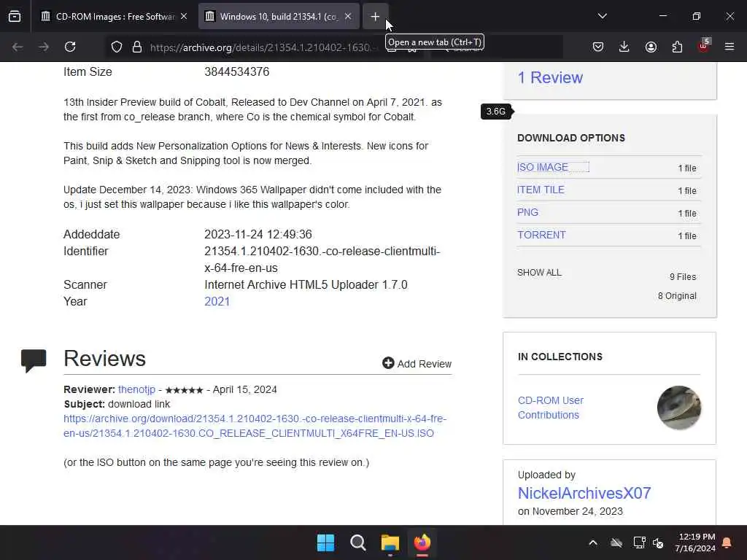Click the Reviews speech bubble icon

[34, 360]
